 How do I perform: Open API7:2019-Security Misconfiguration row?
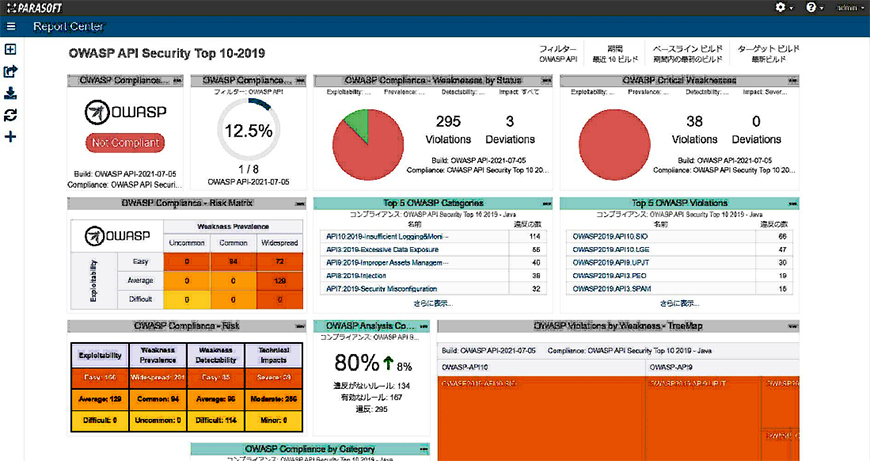click(433, 288)
